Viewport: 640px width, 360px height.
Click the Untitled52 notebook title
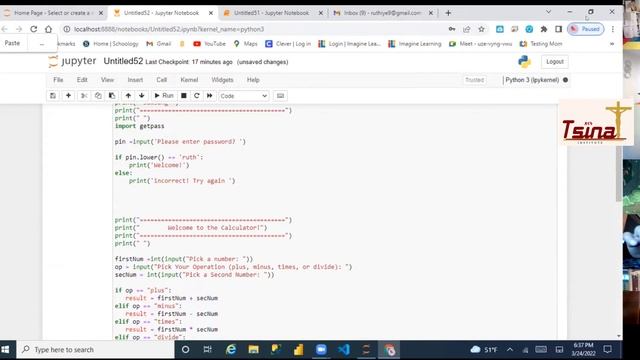123,61
